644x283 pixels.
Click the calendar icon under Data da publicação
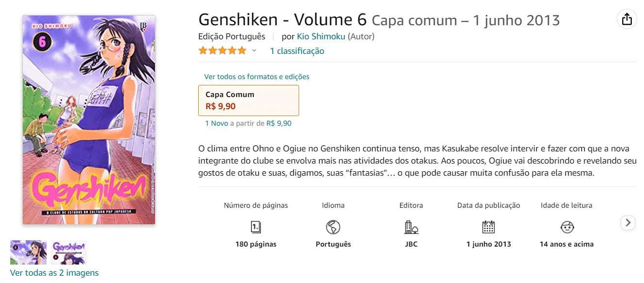tap(488, 226)
